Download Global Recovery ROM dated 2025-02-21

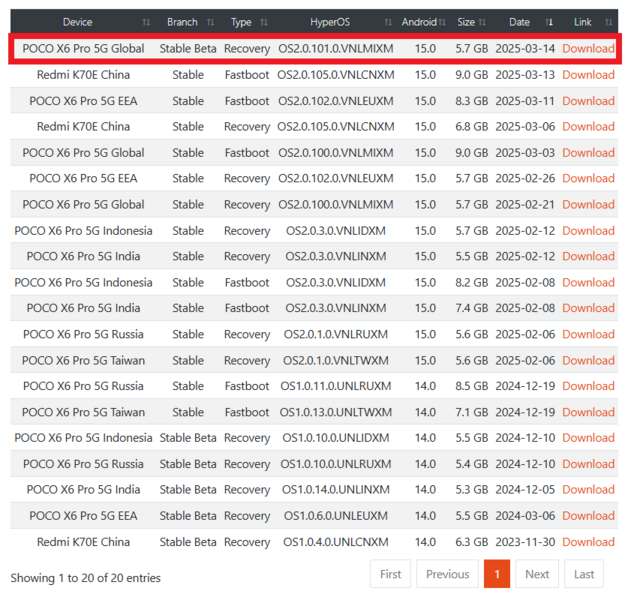coord(588,205)
